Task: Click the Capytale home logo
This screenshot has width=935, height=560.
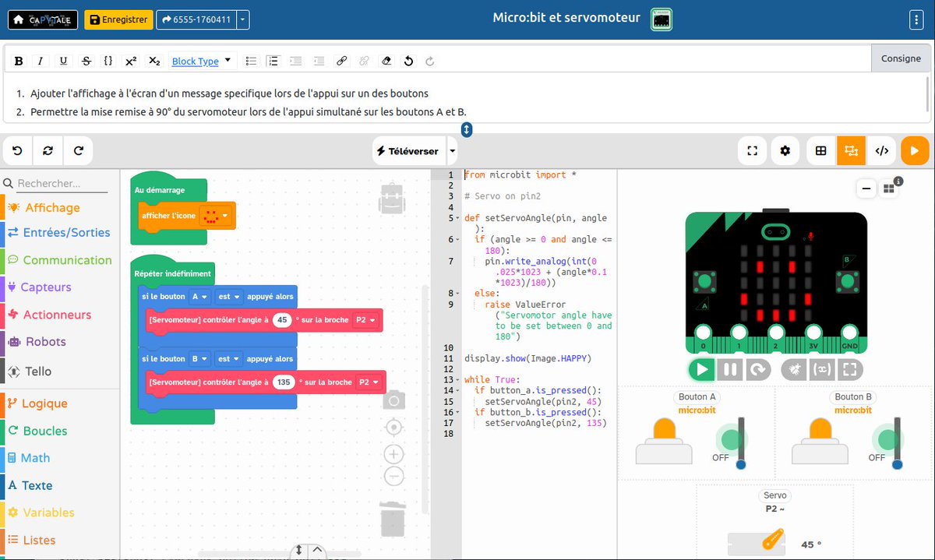Action: click(43, 19)
